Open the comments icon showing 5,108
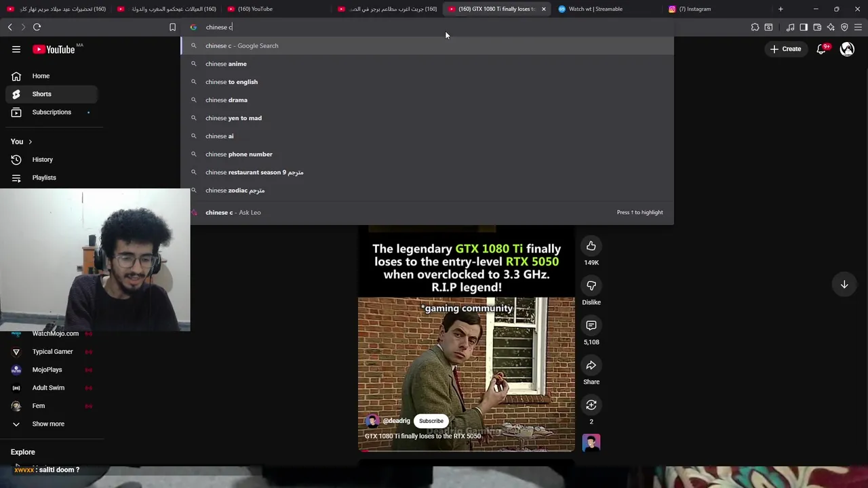Viewport: 868px width, 488px height. (x=591, y=326)
